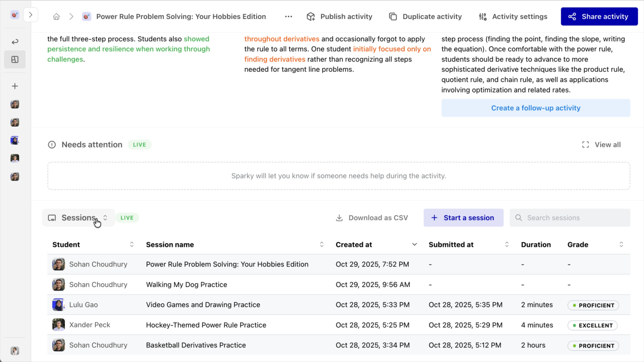Toggle the Created at sort order arrow
644x362 pixels.
[x=414, y=244]
